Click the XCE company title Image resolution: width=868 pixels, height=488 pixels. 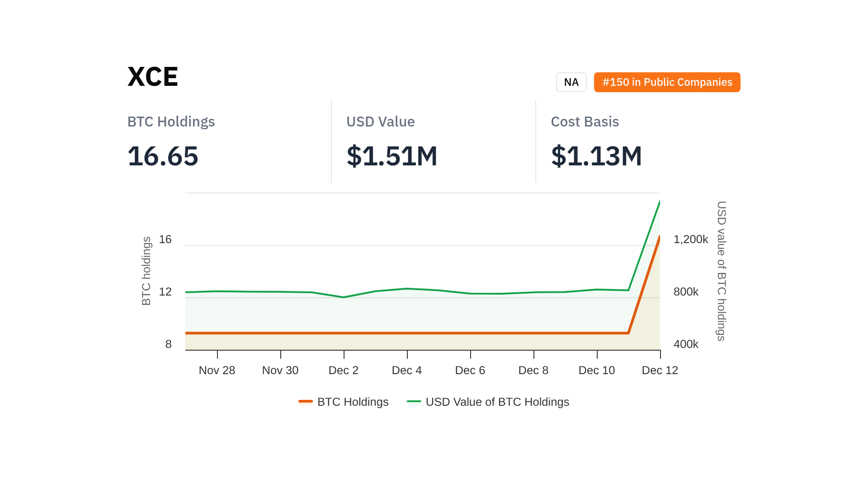[x=153, y=76]
